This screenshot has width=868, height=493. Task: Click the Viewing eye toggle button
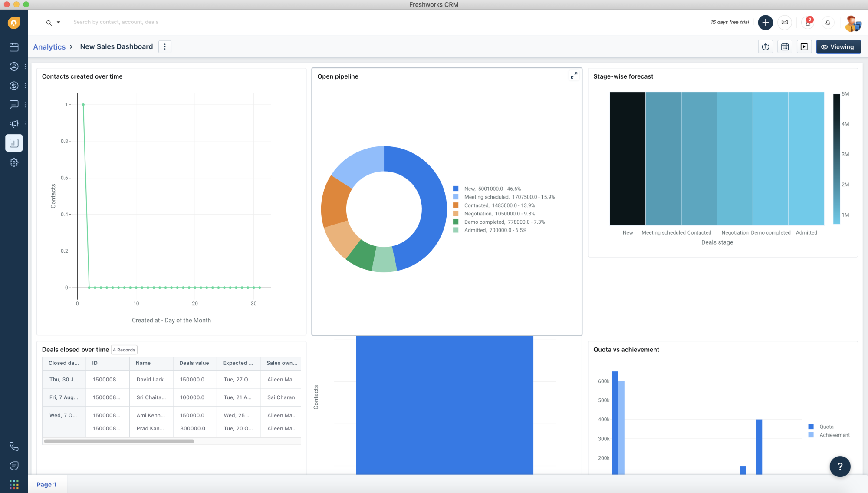point(838,46)
